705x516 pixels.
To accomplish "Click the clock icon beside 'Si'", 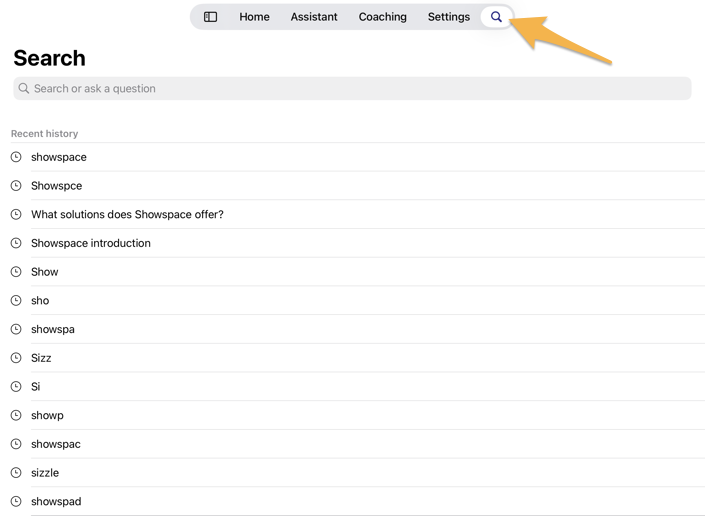I will pos(16,387).
